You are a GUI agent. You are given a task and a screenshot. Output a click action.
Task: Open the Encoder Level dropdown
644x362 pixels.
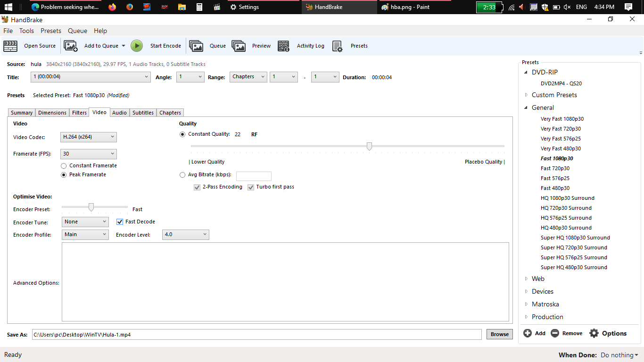185,235
